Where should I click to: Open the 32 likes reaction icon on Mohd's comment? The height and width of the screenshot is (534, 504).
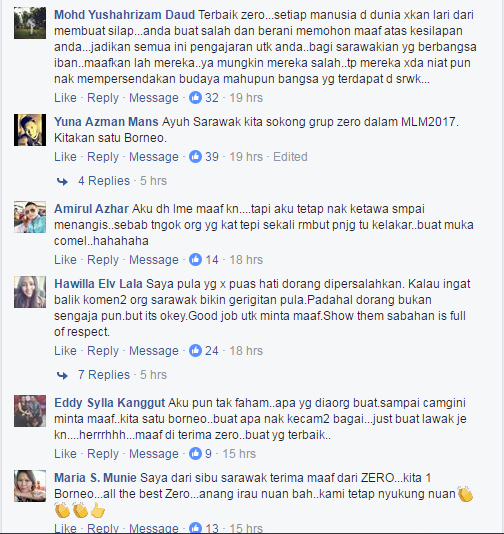click(x=195, y=98)
